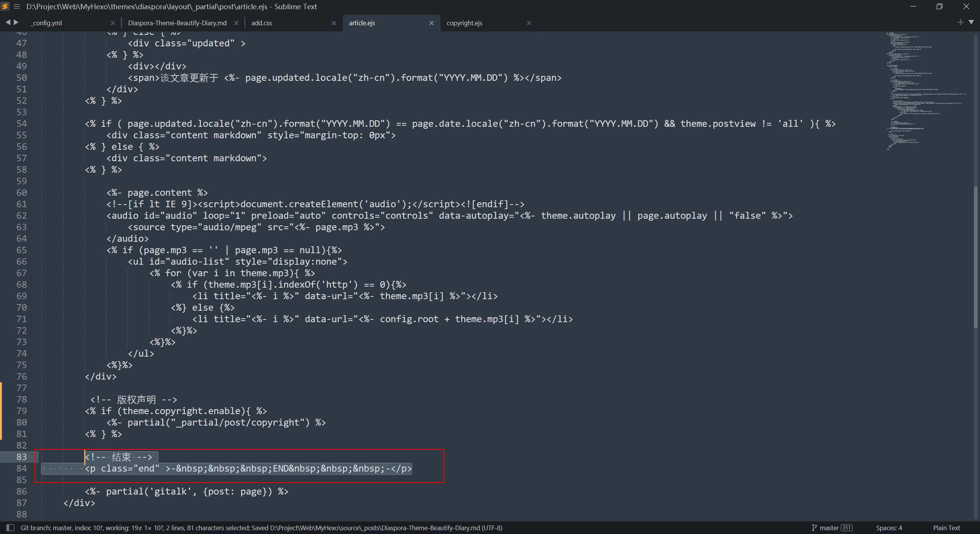Click the Sublime Text logo icon
Viewport: 980px width, 534px height.
[x=5, y=7]
